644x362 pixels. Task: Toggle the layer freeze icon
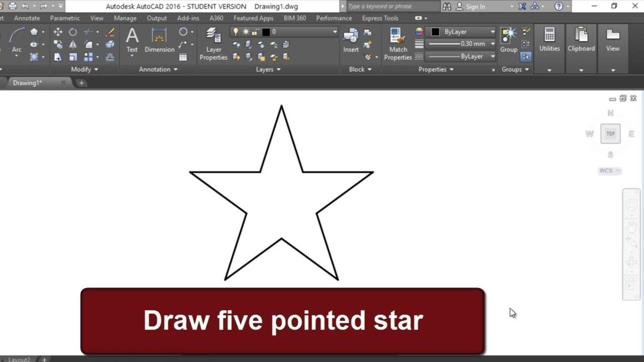point(246,32)
